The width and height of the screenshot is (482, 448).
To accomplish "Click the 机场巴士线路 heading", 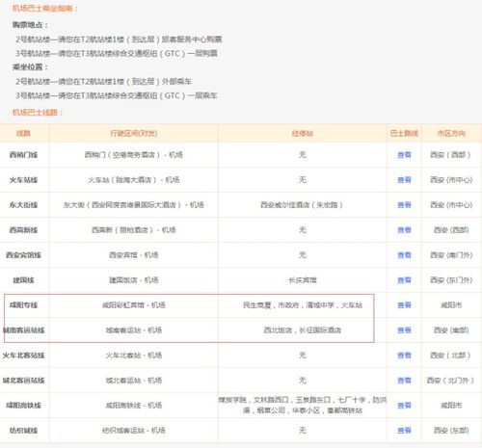I will (38, 113).
